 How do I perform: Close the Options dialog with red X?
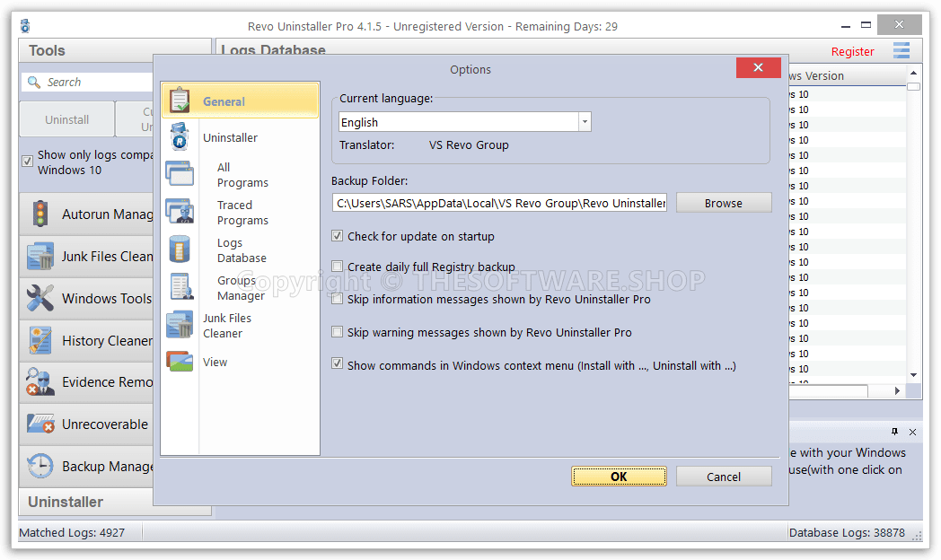coord(759,67)
